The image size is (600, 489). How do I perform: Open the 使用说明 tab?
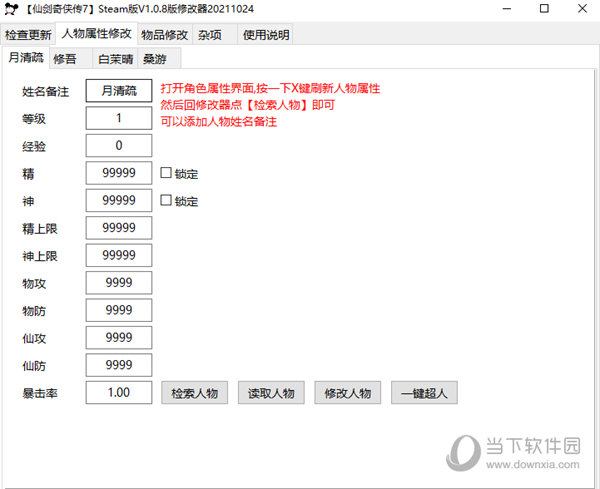[x=266, y=35]
